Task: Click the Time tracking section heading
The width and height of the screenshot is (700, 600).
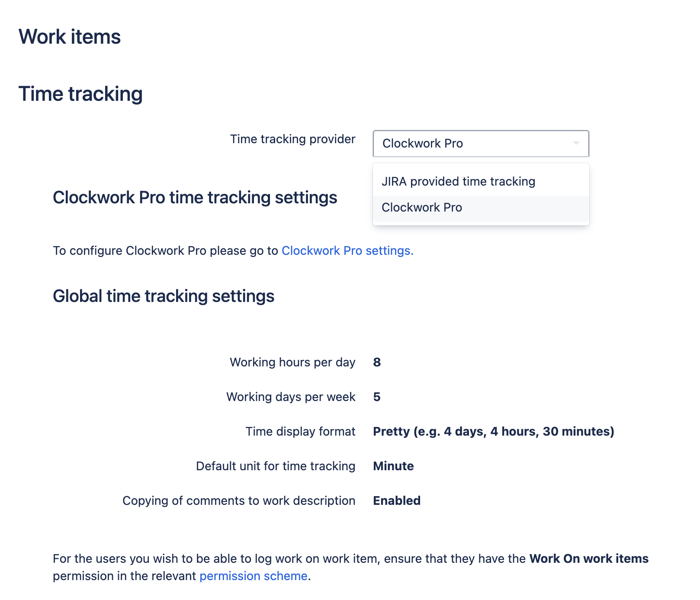Action: click(81, 94)
